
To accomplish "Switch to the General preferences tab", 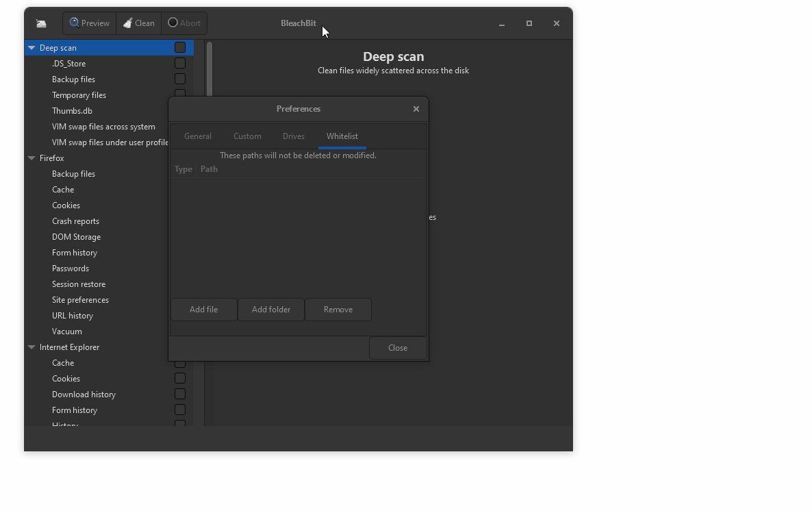I will (x=198, y=136).
